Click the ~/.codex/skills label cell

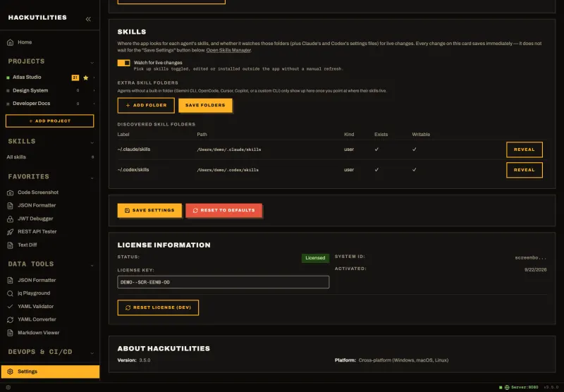[x=133, y=170]
